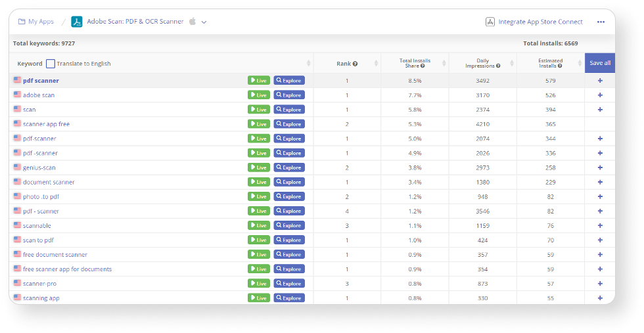Click US flag beside 'pdf scanner'

[17, 80]
